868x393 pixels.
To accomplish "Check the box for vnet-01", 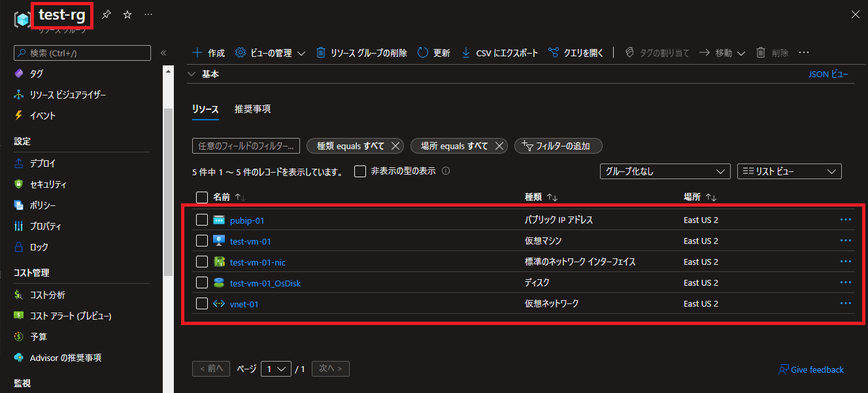I will 202,304.
